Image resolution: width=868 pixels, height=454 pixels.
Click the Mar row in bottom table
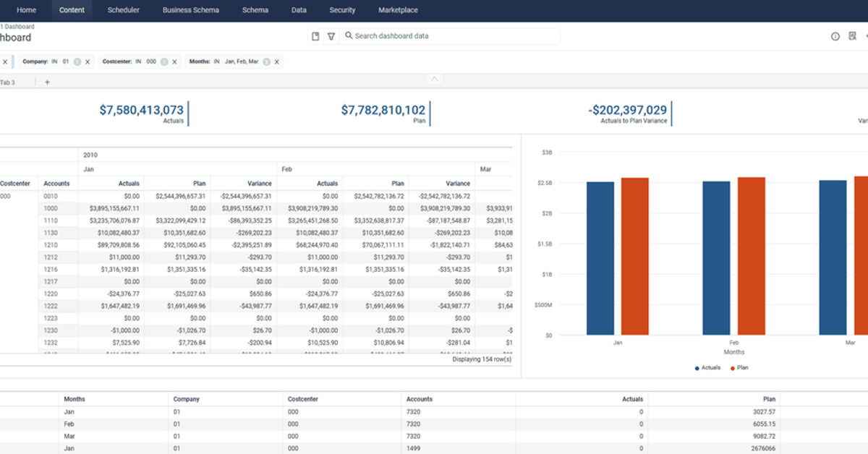[434, 437]
